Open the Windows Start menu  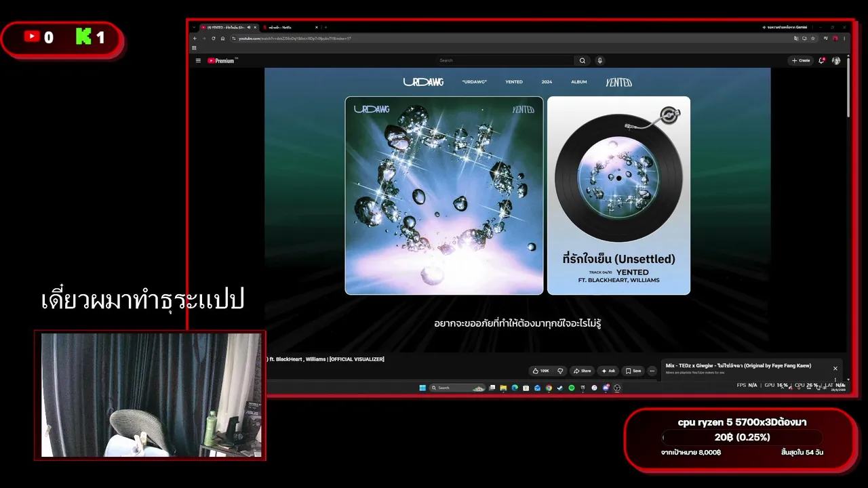pyautogui.click(x=422, y=388)
